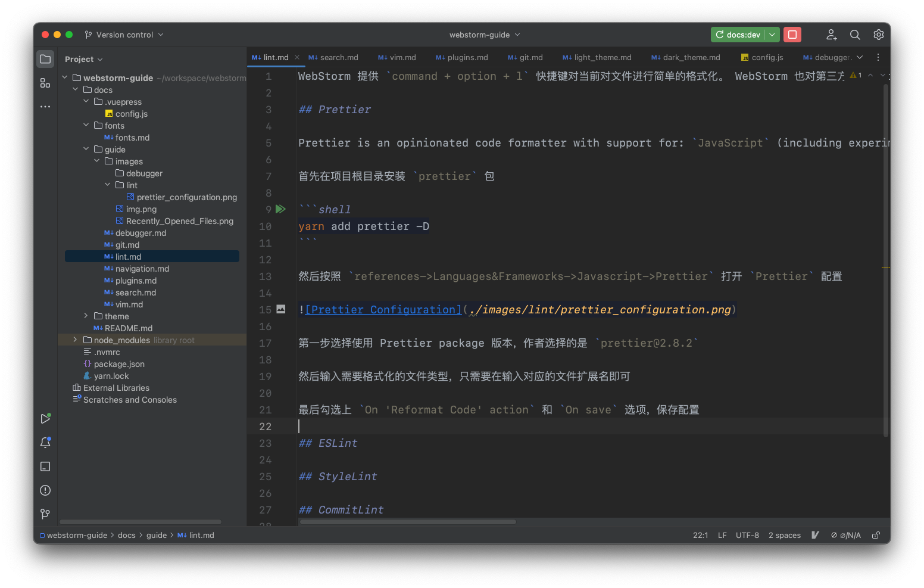Run docs:dev configuration button

[x=738, y=35]
